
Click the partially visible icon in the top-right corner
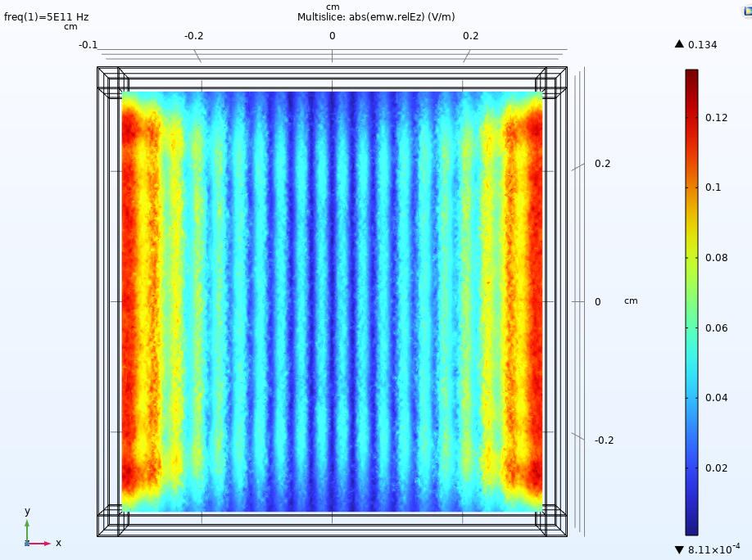pyautogui.click(x=745, y=11)
